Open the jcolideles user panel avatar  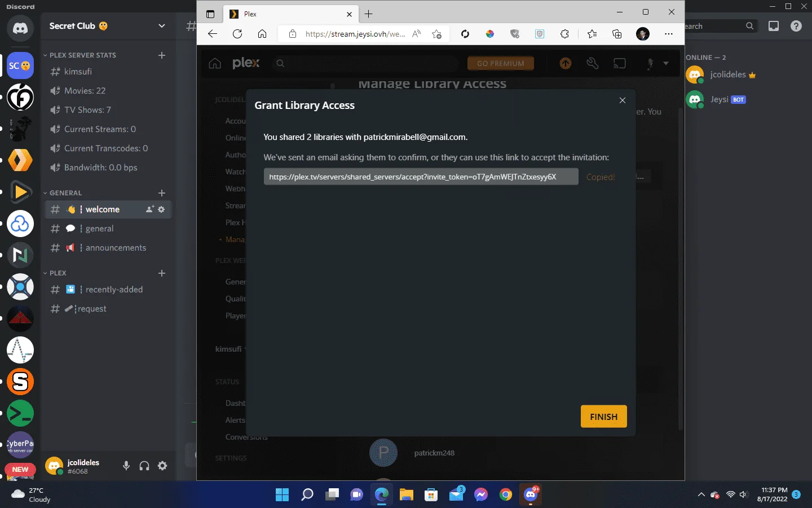[x=54, y=466]
